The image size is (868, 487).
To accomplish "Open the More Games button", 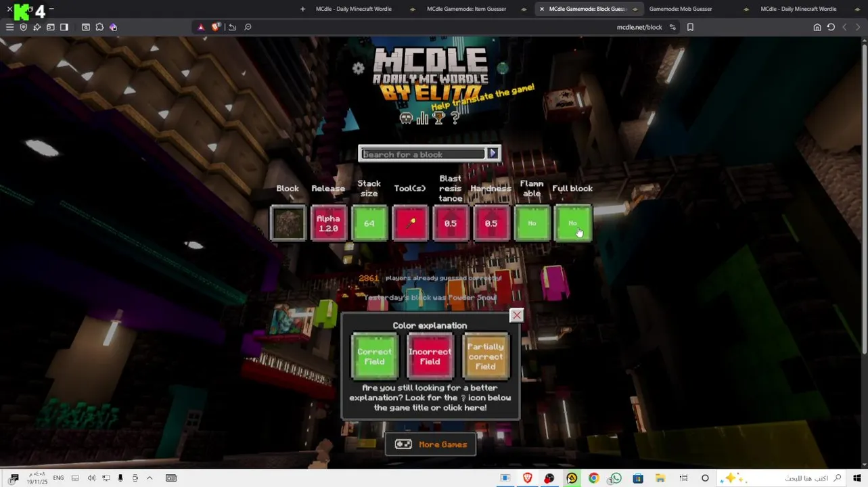I will (430, 444).
